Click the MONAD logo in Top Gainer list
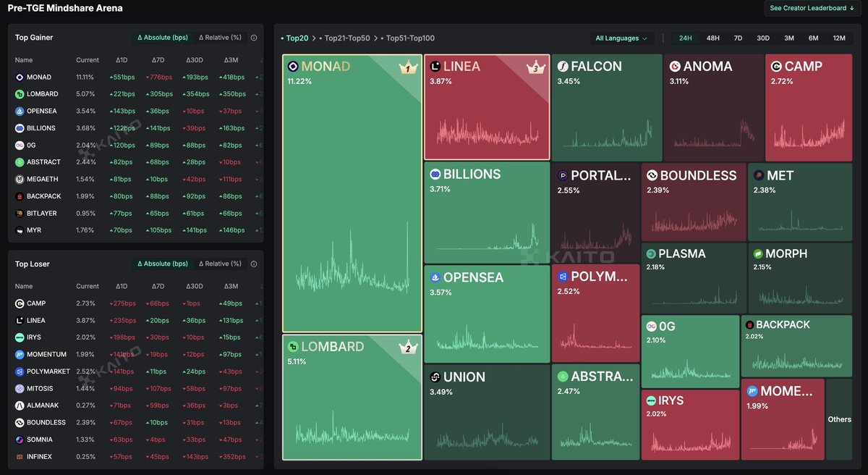 coord(20,77)
